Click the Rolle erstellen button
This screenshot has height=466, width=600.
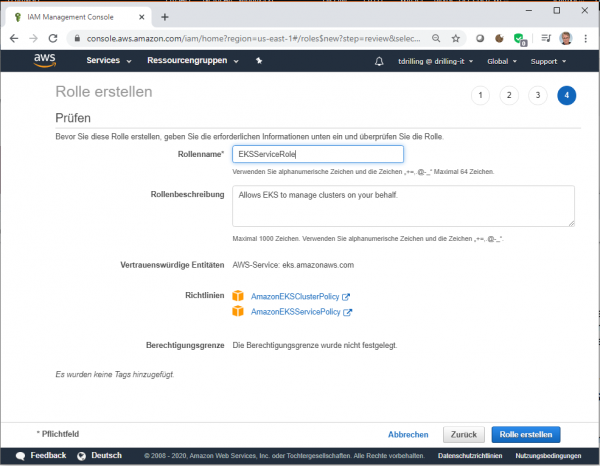pyautogui.click(x=526, y=435)
